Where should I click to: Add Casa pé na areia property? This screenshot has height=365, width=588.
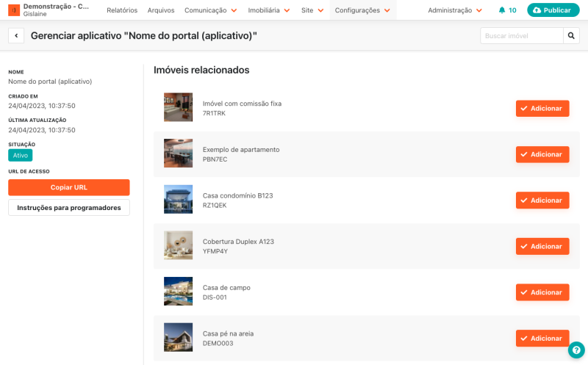click(x=542, y=338)
